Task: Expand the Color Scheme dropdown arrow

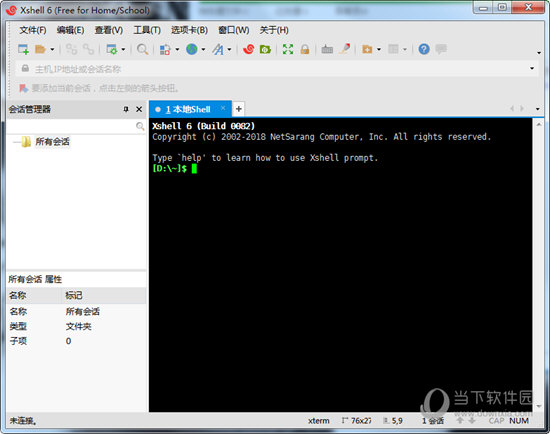Action: coord(177,49)
